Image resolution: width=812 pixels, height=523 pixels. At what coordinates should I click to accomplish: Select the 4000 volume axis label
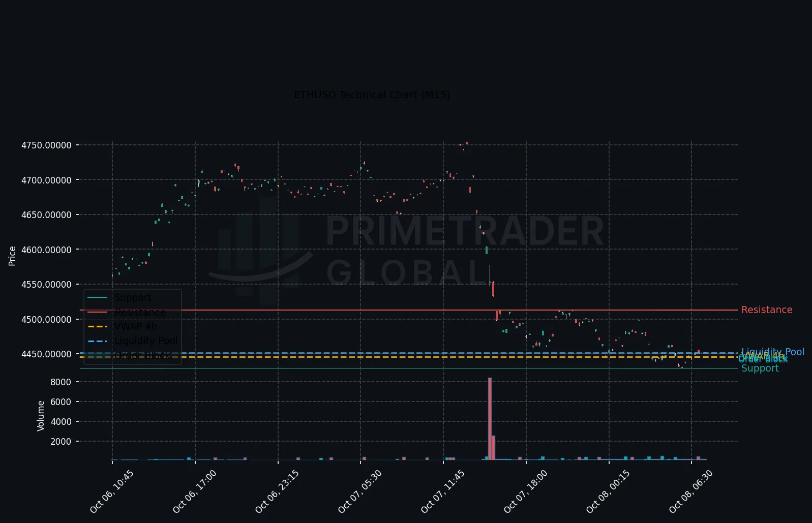pos(61,422)
